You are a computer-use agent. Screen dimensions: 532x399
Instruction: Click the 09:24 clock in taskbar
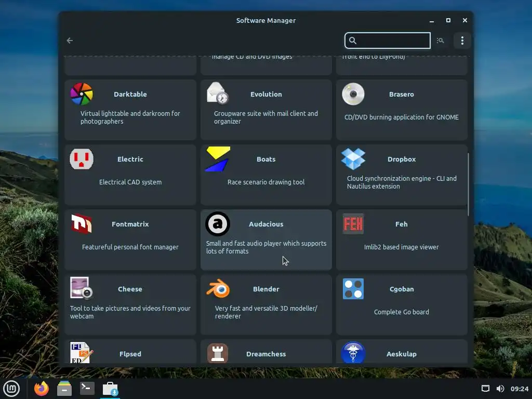point(520,389)
